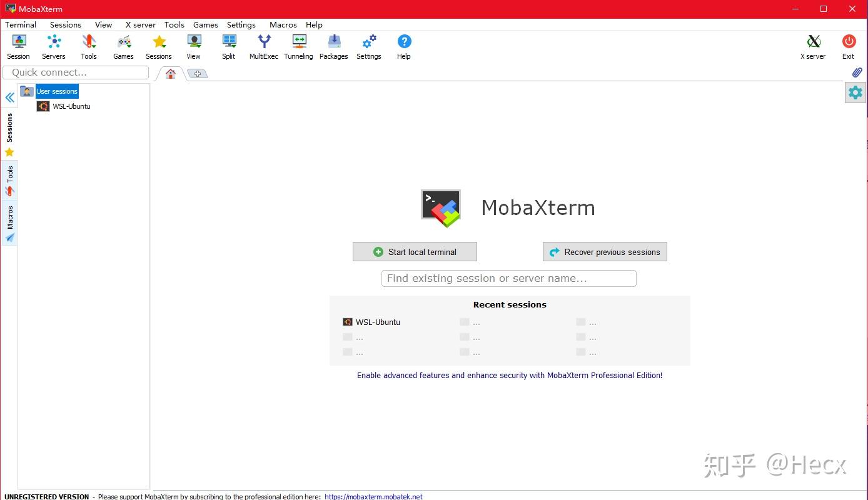Collapse the left sidebar panel
868x500 pixels.
coord(9,97)
